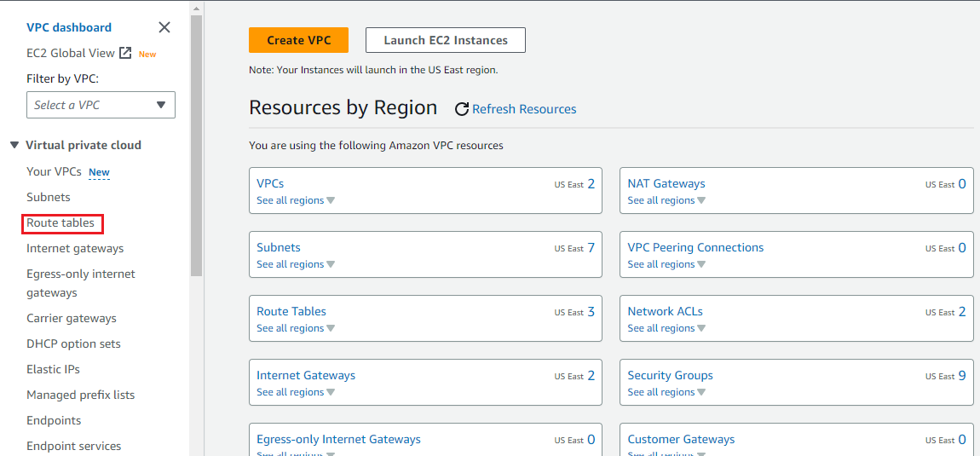This screenshot has width=980, height=456.
Task: Open the Internet Gateways resource card link
Action: 306,375
